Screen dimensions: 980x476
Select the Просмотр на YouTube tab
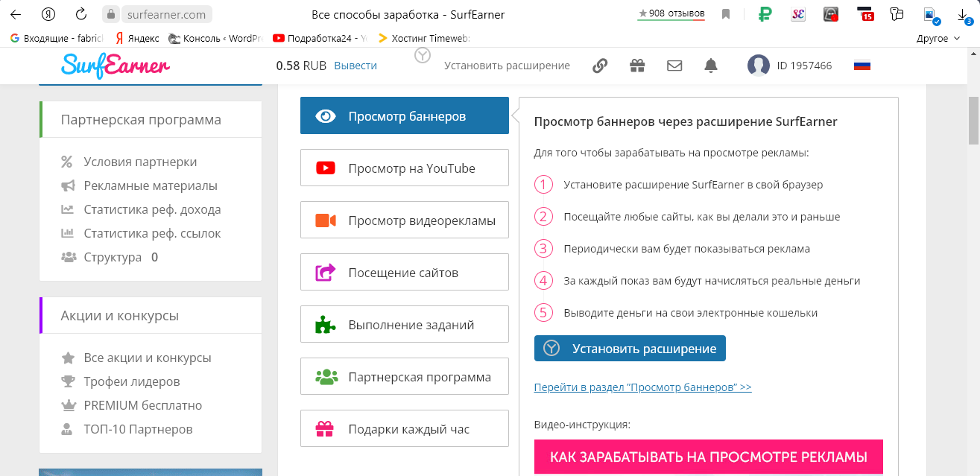coord(405,168)
